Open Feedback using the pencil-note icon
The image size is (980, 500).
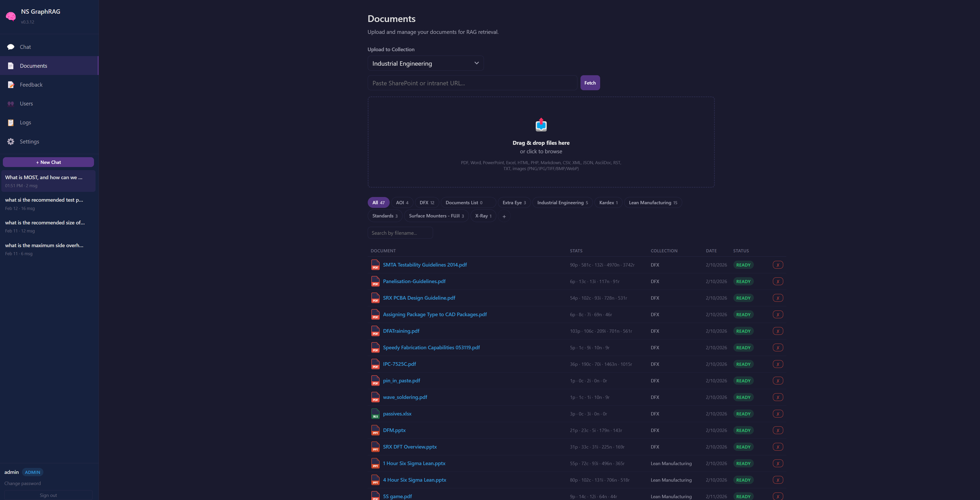[x=11, y=85]
